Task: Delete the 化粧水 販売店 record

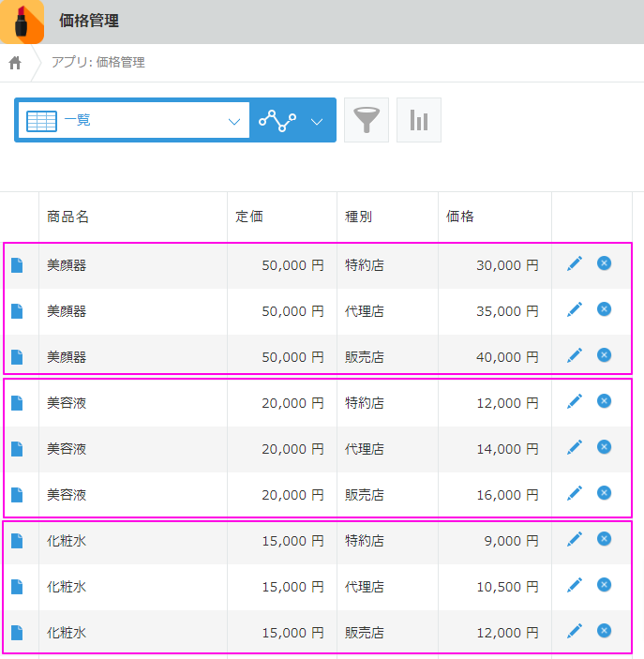Action: (604, 631)
